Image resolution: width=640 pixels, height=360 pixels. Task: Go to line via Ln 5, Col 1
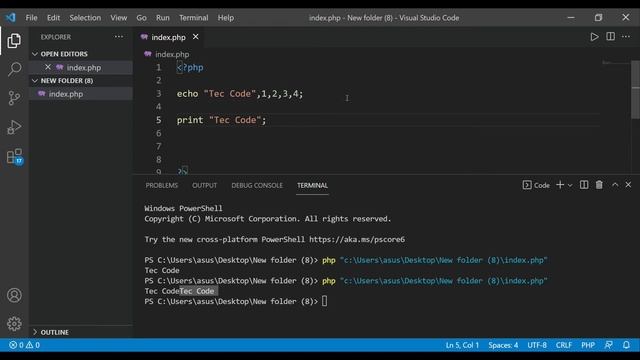click(462, 345)
